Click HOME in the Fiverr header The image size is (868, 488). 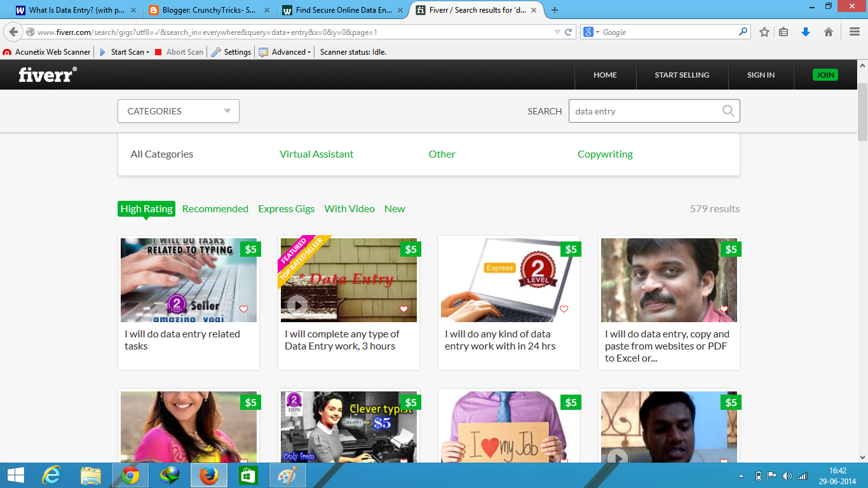click(605, 75)
